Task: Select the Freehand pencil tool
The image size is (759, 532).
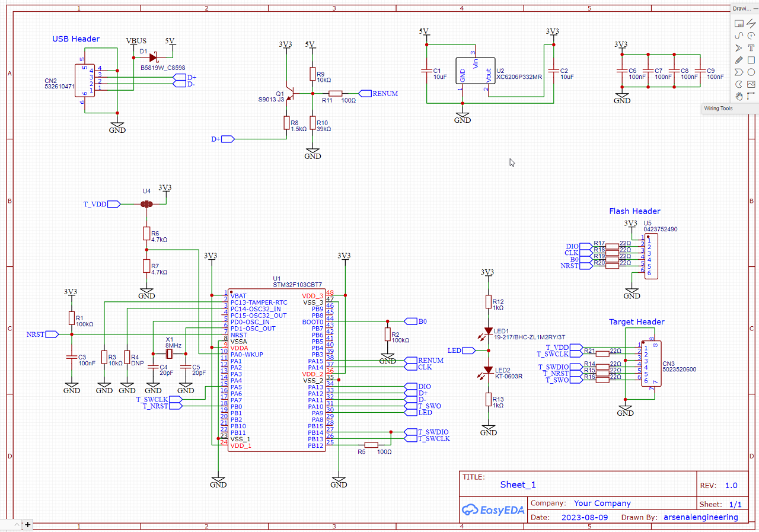Action: click(739, 60)
